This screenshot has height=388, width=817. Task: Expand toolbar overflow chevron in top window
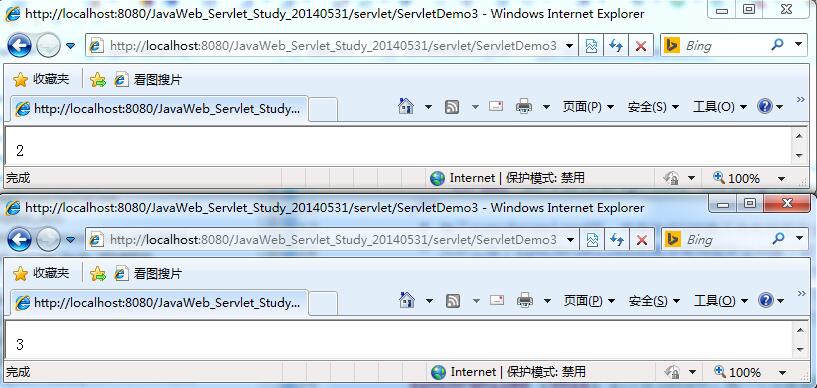pyautogui.click(x=801, y=99)
